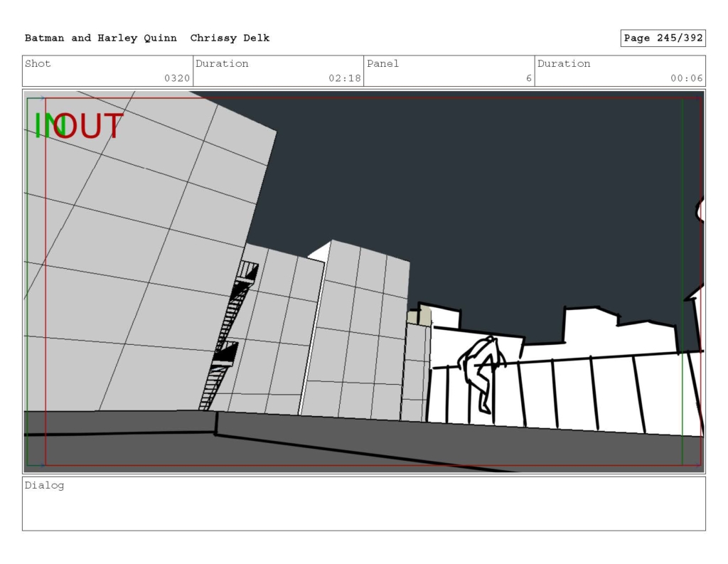Select the 'Panel' field label
Viewport: 728px width, 564px height.
tap(382, 63)
